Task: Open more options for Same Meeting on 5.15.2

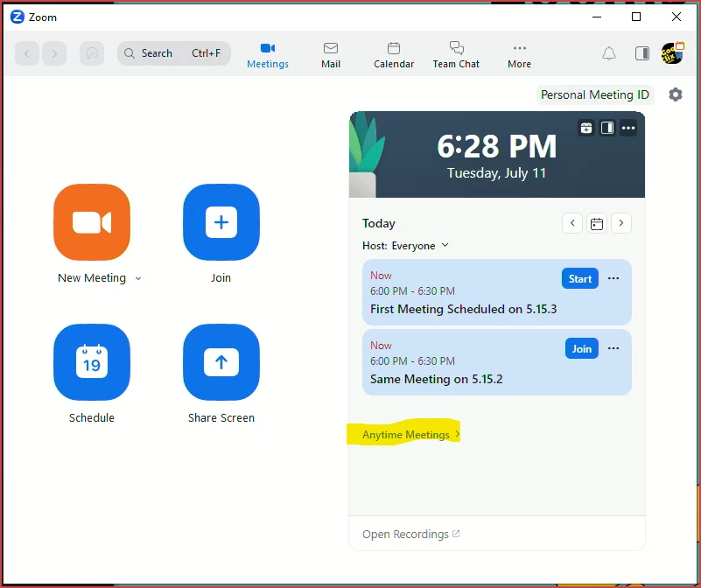Action: pyautogui.click(x=613, y=348)
